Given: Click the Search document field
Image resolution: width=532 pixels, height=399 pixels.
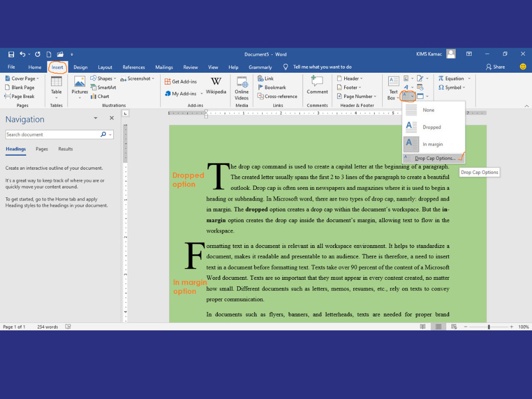Looking at the screenshot, I should (53, 135).
